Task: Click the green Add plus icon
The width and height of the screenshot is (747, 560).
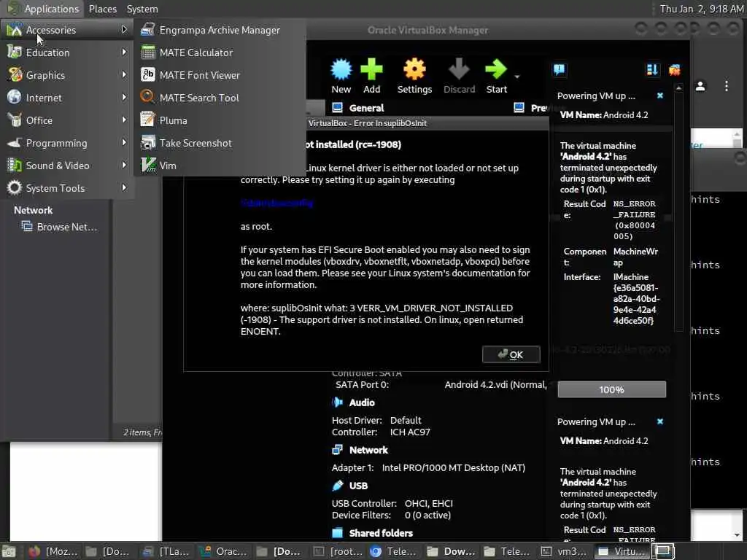Action: (371, 69)
